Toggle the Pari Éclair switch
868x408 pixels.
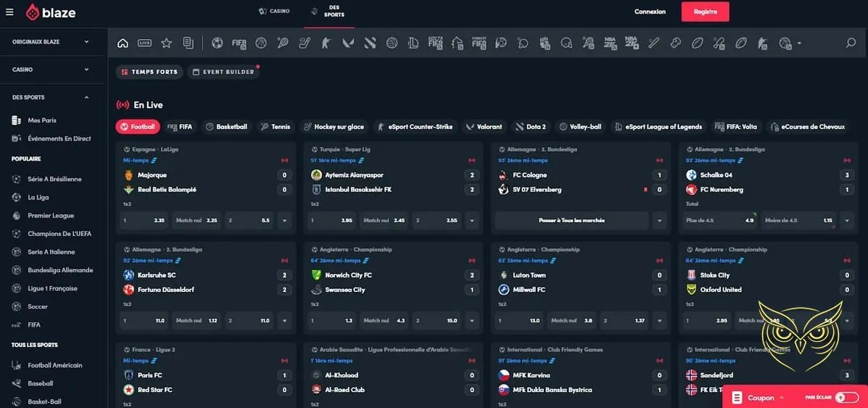click(845, 397)
